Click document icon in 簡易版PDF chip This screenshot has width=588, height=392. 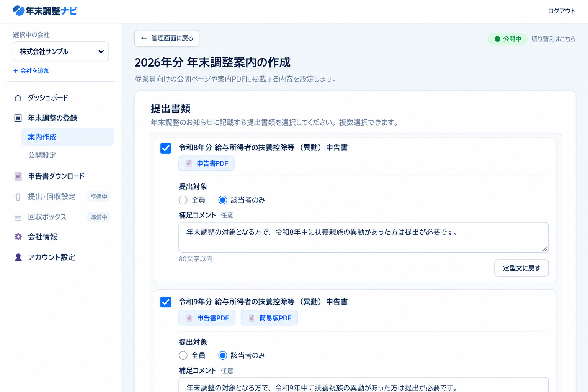pyautogui.click(x=252, y=318)
